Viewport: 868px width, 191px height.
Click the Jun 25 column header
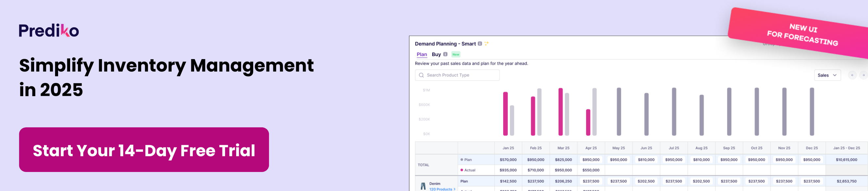tap(646, 148)
